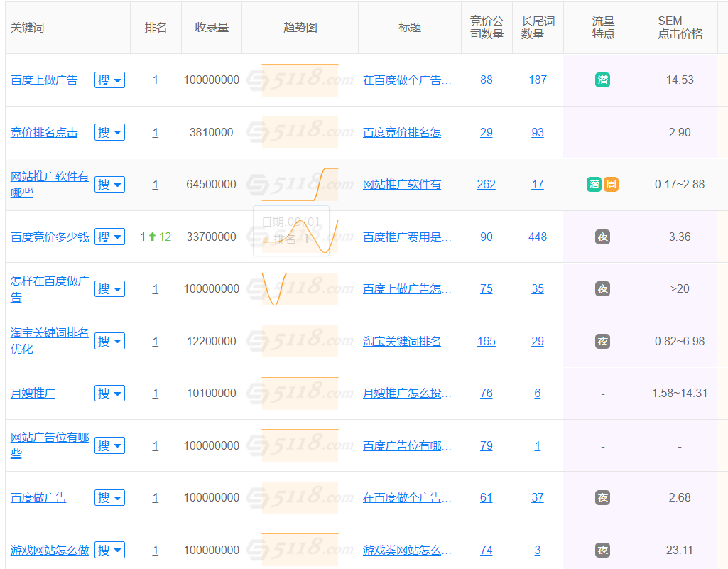Open title link 游戏类网站怎么…
This screenshot has width=728, height=569.
click(x=407, y=551)
